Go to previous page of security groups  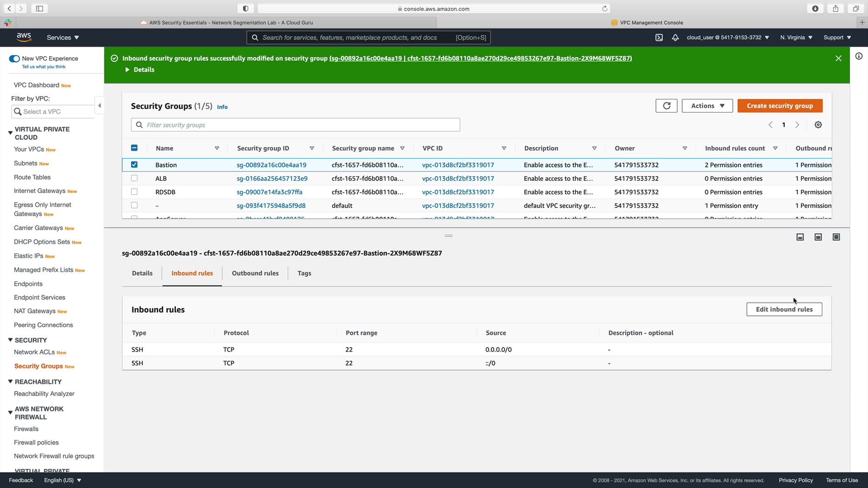pos(771,125)
